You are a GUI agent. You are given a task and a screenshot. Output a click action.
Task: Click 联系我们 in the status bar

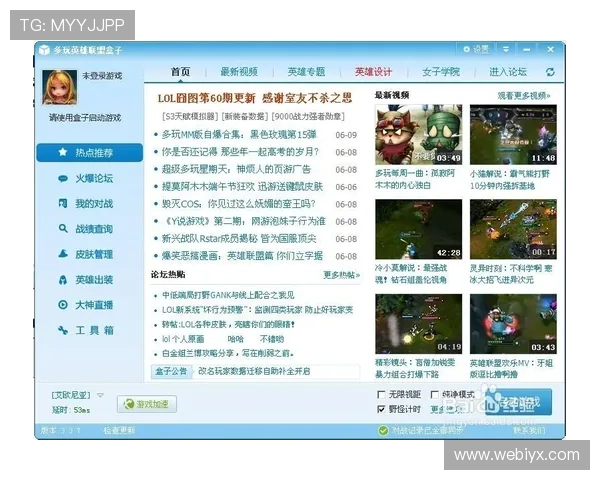529,431
